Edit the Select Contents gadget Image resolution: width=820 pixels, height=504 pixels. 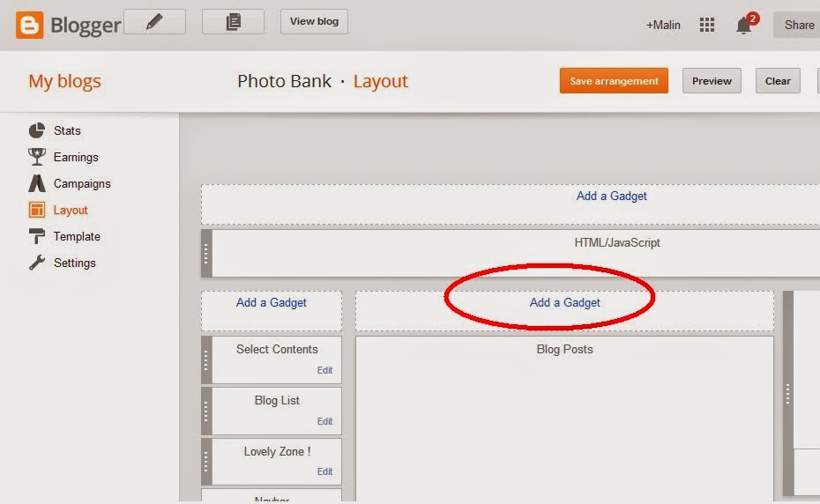pos(324,370)
